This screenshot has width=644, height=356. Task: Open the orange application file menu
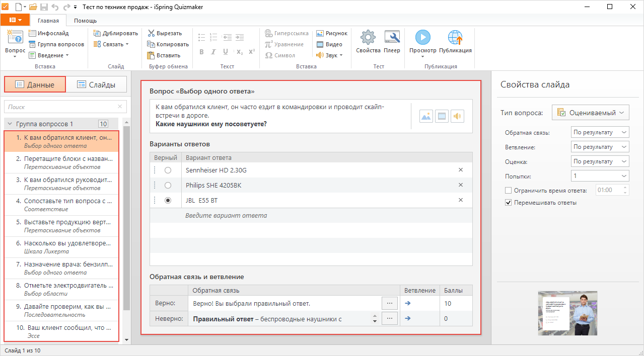click(15, 20)
